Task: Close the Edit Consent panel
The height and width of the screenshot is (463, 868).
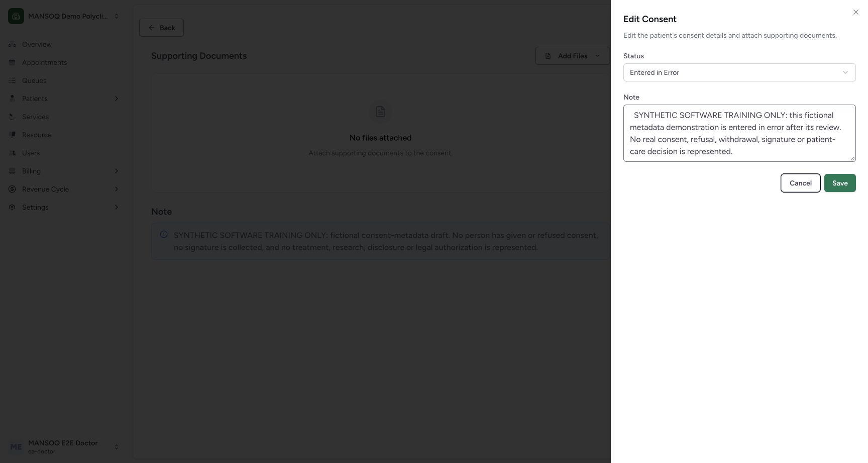Action: 856,12
